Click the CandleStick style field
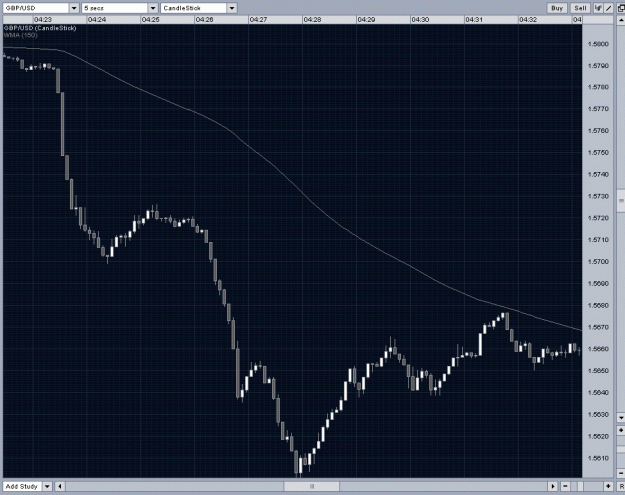This screenshot has width=625, height=495. coord(194,8)
